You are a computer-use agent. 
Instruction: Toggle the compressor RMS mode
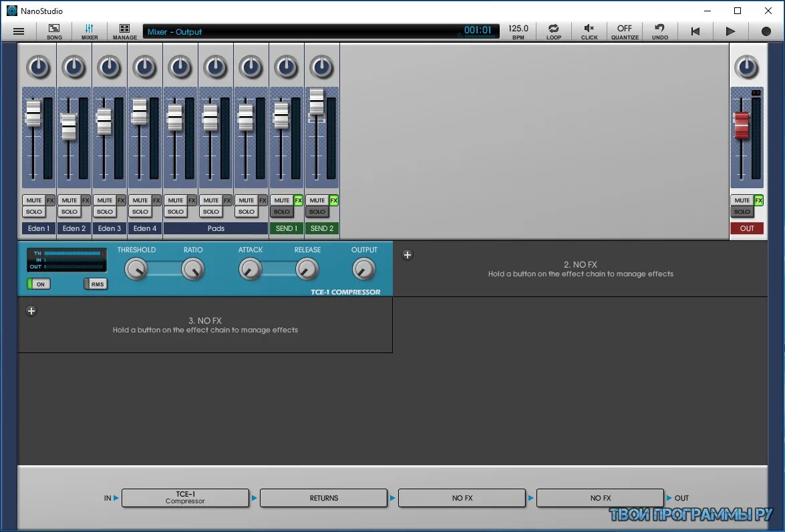point(96,284)
